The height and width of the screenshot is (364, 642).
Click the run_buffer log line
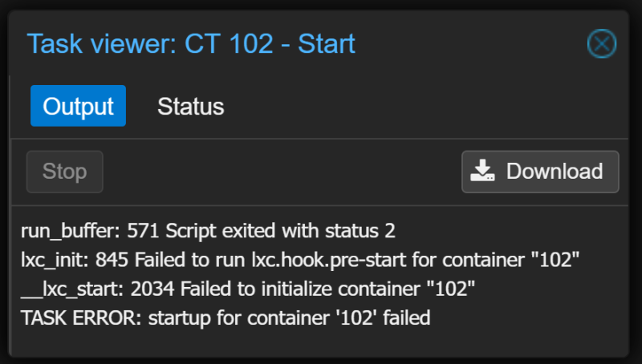point(208,231)
